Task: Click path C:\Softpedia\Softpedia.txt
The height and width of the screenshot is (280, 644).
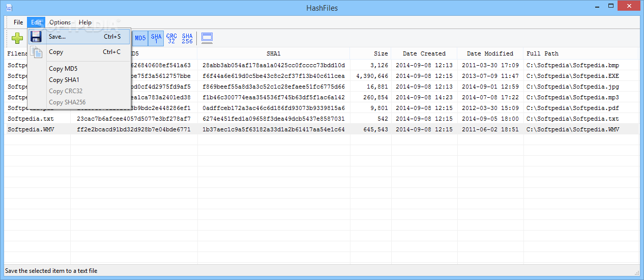Action: point(573,119)
